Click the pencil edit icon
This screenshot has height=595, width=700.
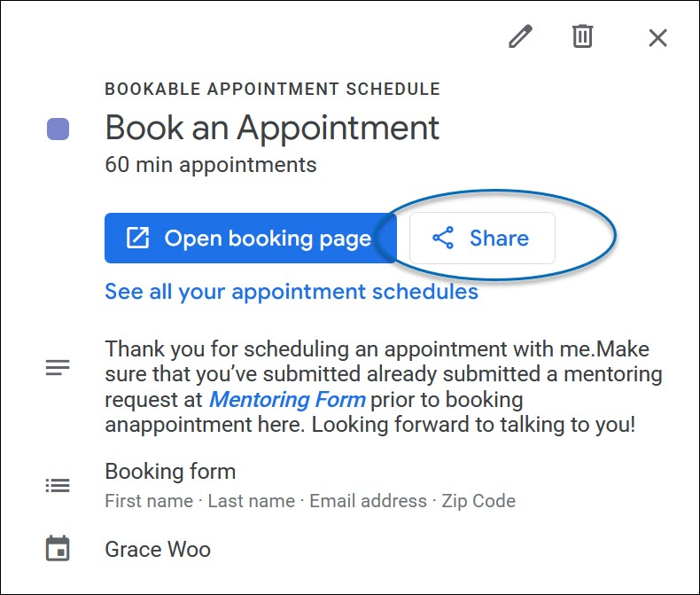pos(520,37)
